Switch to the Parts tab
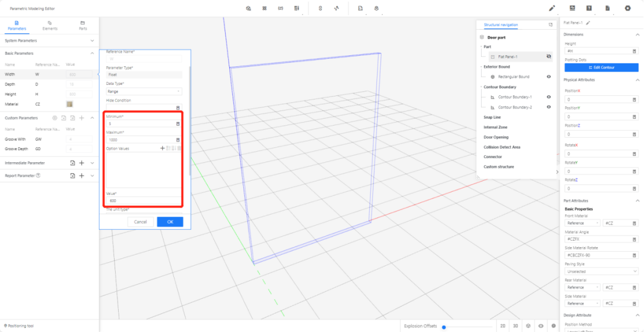 pos(83,26)
